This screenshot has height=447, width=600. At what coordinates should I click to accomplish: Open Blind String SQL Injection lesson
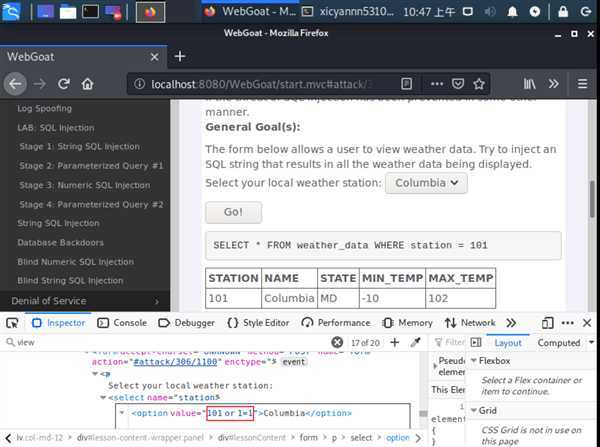coord(70,281)
